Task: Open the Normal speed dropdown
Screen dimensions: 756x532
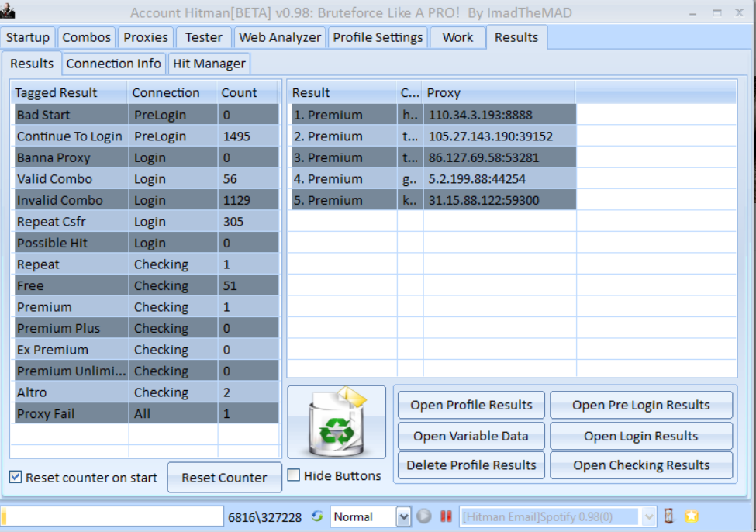Action: tap(403, 517)
